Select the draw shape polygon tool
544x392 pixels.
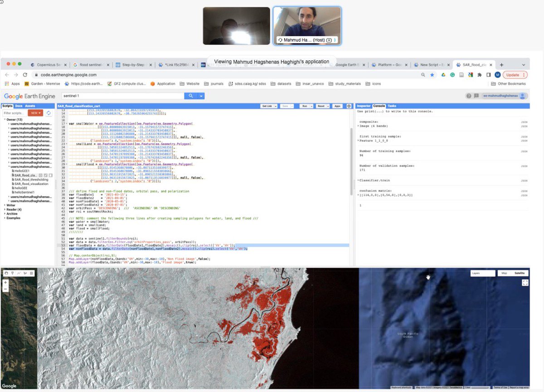[24, 273]
